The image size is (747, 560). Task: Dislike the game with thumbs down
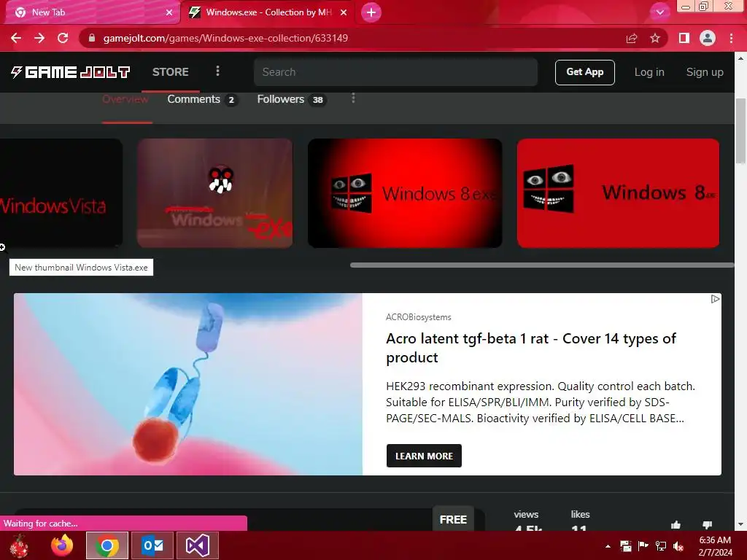[x=708, y=525]
